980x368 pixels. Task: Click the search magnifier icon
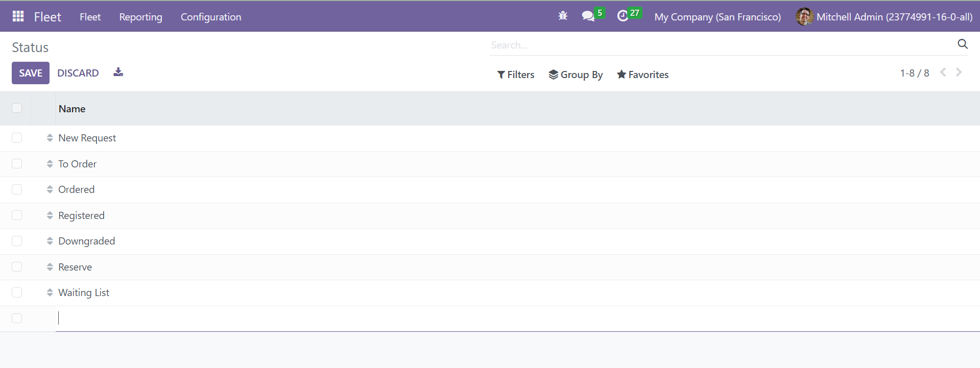tap(963, 44)
